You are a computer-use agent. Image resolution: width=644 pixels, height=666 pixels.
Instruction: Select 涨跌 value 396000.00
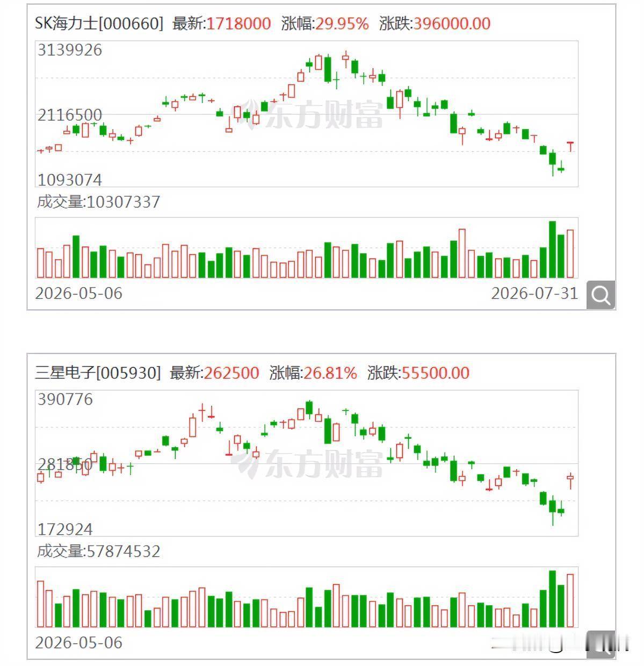click(452, 24)
